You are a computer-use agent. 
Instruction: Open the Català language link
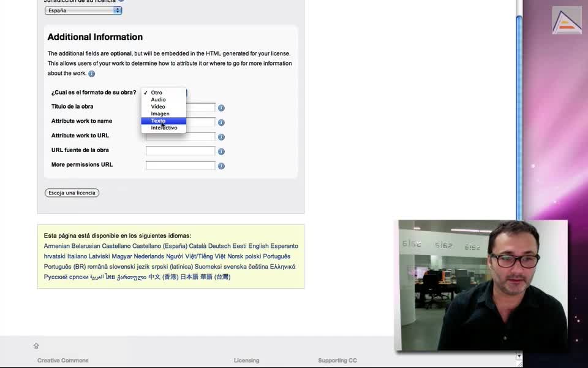[x=198, y=246]
